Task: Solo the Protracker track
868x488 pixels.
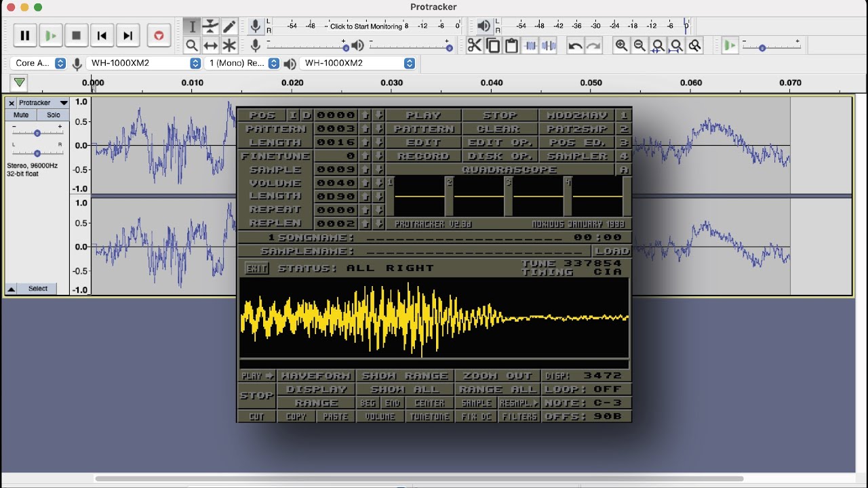Action: click(54, 115)
